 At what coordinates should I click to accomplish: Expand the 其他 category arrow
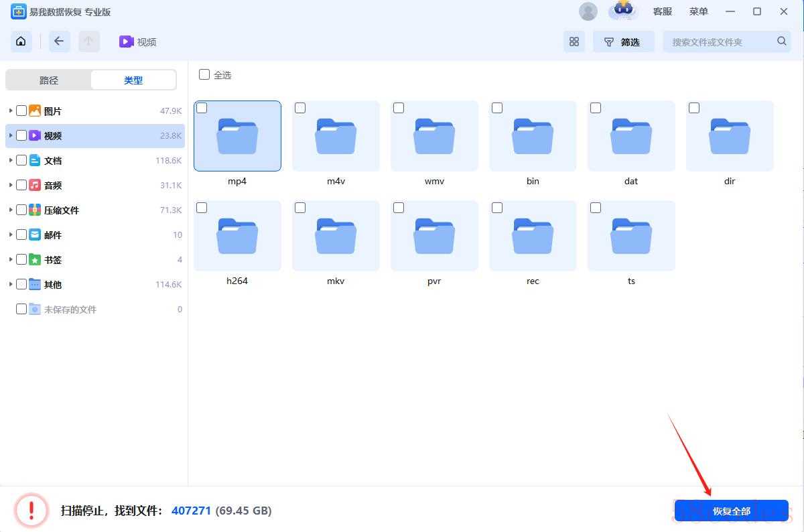click(x=11, y=284)
